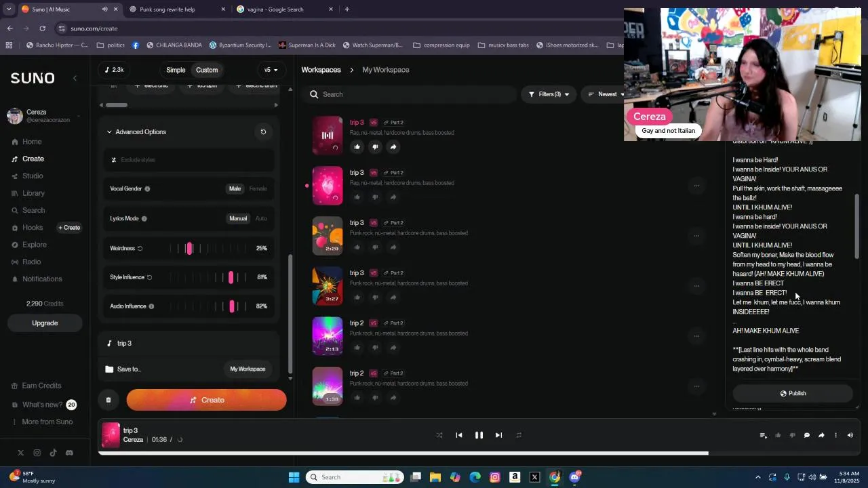Publish the song with Publish button
Image resolution: width=868 pixels, height=488 pixels.
click(x=792, y=393)
